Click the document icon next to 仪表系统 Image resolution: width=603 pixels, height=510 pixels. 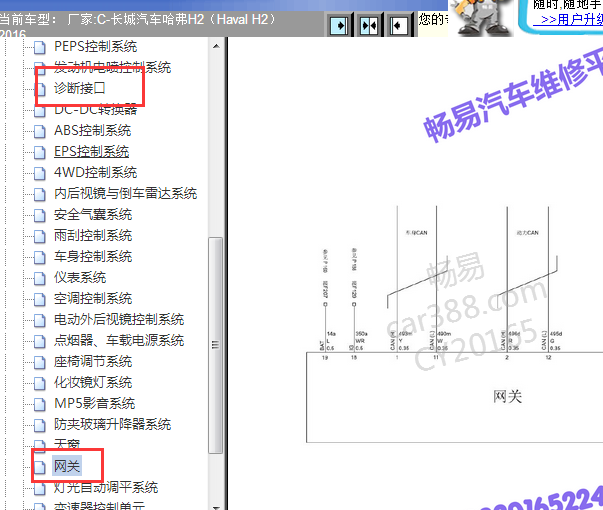tap(40, 278)
